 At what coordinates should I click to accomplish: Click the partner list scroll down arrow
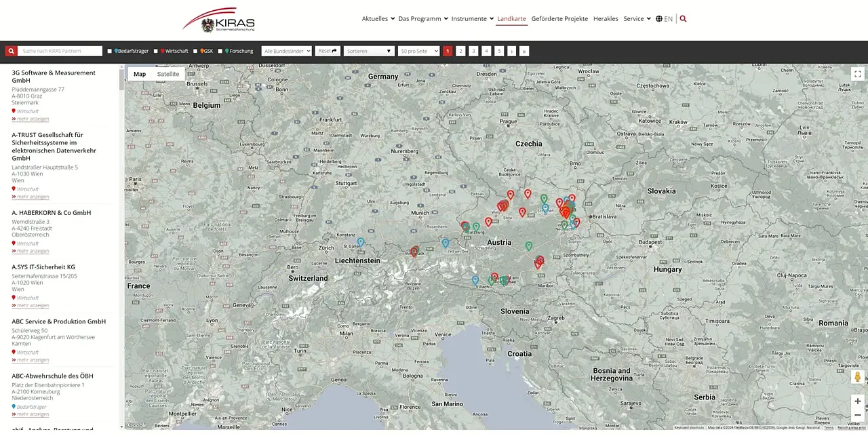tap(121, 427)
